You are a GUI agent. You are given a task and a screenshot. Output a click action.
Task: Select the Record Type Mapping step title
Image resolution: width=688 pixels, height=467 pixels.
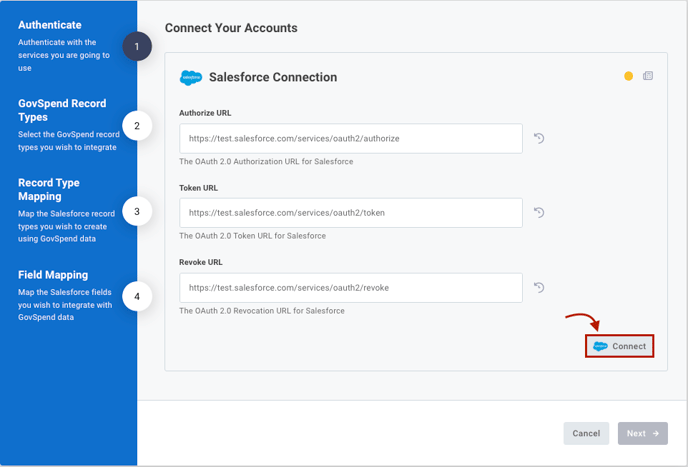click(x=49, y=189)
